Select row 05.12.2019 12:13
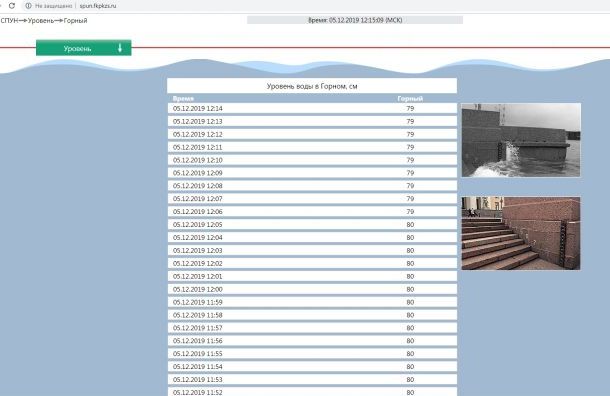Screen dimensions: 610x396 pos(312,121)
